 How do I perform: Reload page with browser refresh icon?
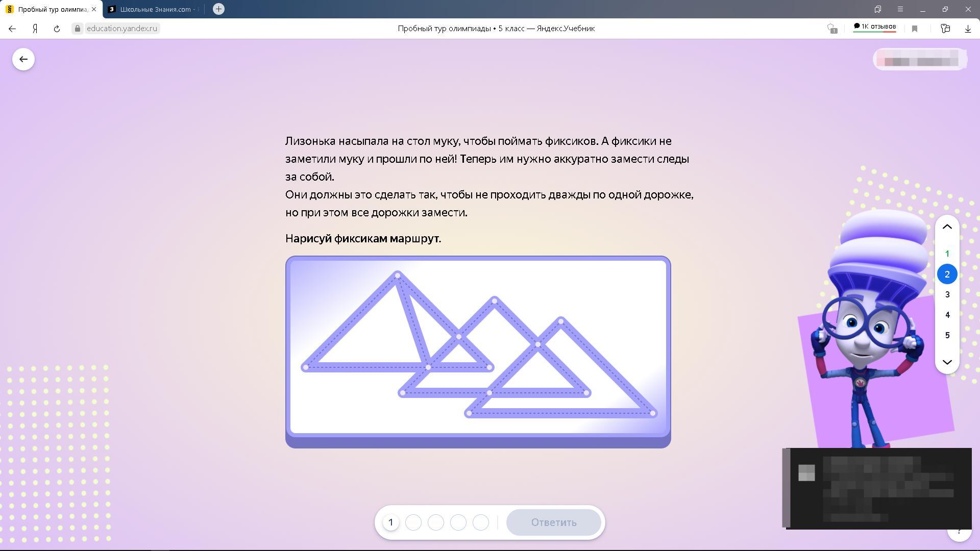57,29
